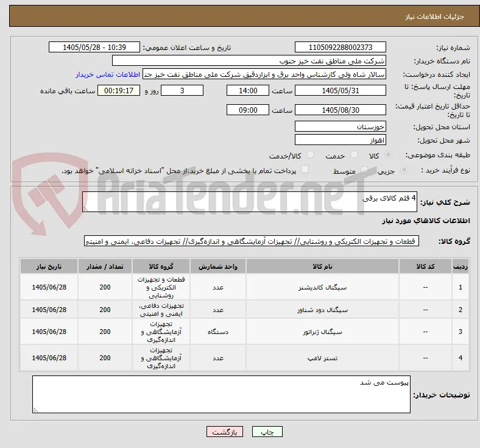Click unit cell دستگاه in row 3

pyautogui.click(x=218, y=332)
